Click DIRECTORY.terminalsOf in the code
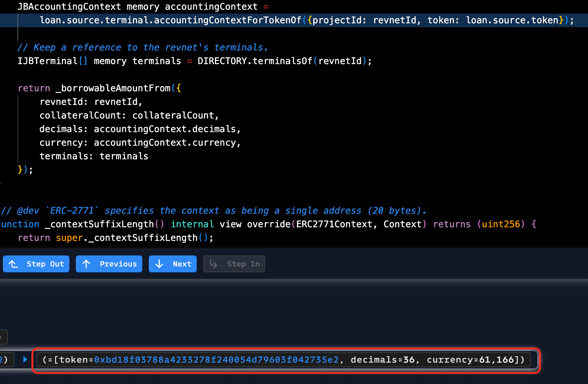 (x=254, y=61)
